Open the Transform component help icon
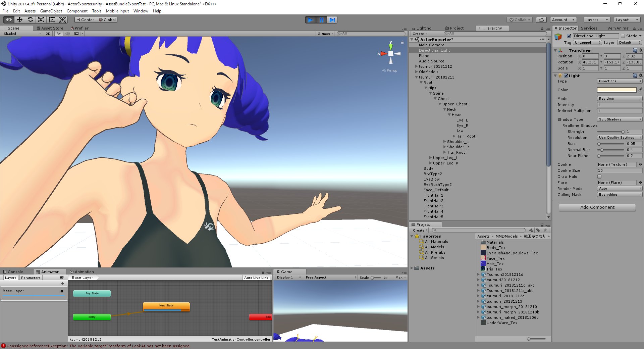 [x=635, y=50]
